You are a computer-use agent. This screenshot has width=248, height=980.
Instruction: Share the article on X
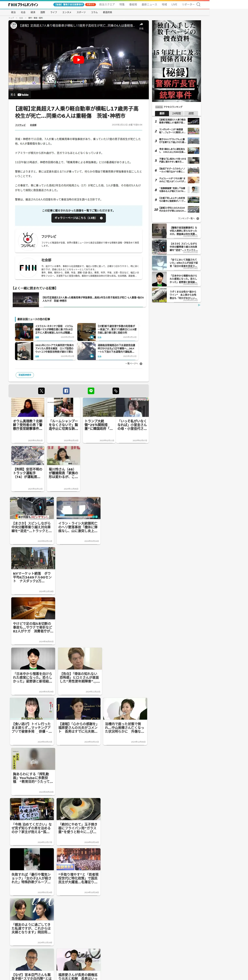coord(41,391)
